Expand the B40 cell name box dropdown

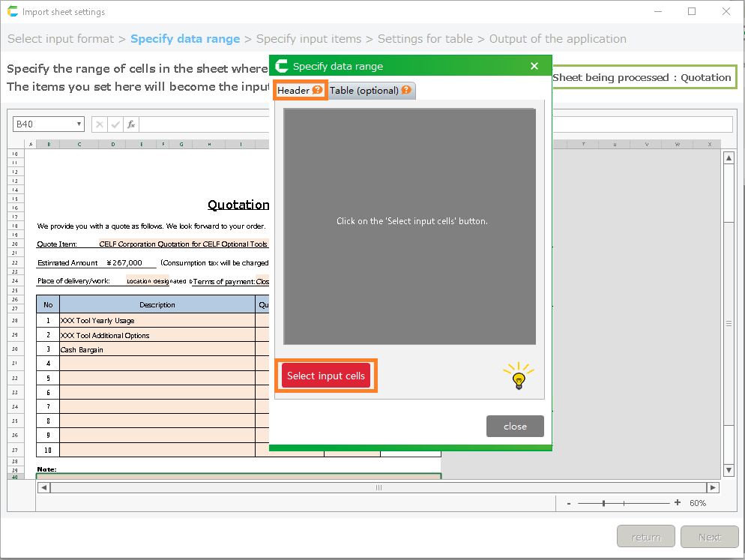(x=79, y=124)
